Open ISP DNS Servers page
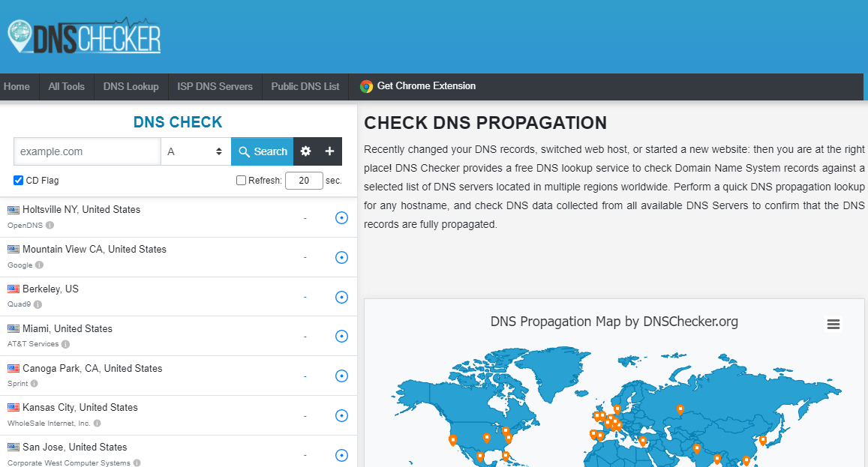 click(x=215, y=87)
